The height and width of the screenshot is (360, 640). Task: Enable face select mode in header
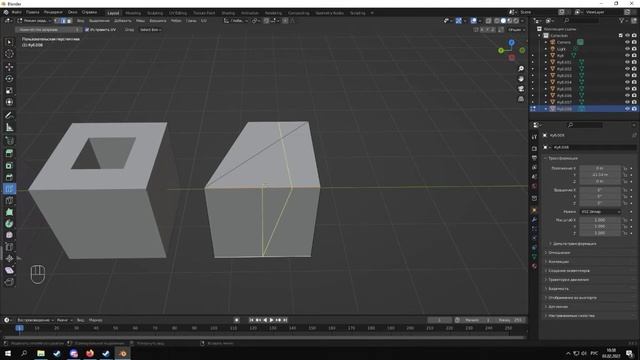[x=69, y=21]
